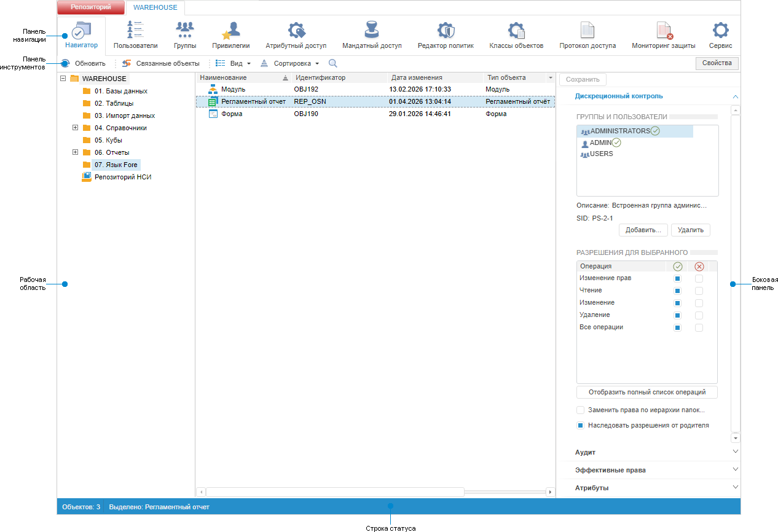Screen dimensions: 778x532
Task: Toggle deny checkbox for Удаление
Action: 699,315
